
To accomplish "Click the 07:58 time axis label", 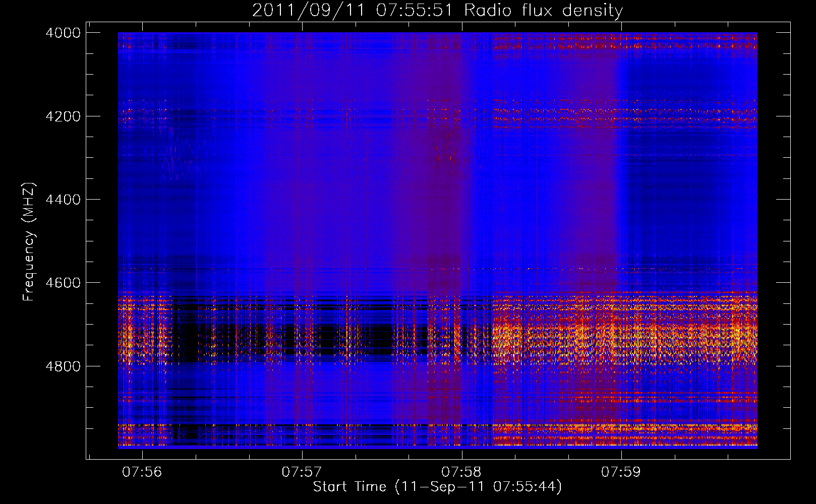I will tap(461, 472).
